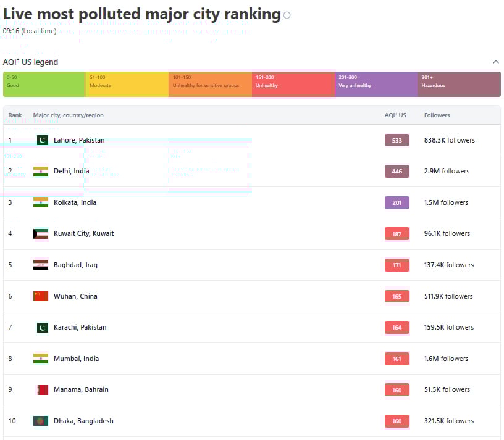Image resolution: width=504 pixels, height=440 pixels.
Task: Click the India flag beside Delhi
Action: pyautogui.click(x=41, y=171)
